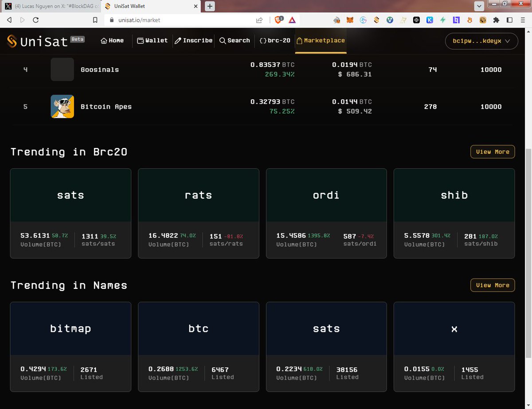Click the Brave Rewards triangle icon
The width and height of the screenshot is (532, 409).
(292, 20)
